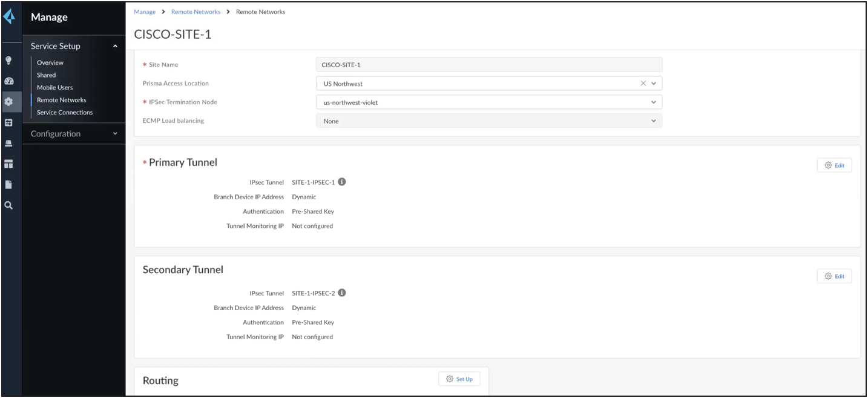Screen dimensions: 868x398
Task: Expand the Configuration section
Action: click(x=115, y=134)
